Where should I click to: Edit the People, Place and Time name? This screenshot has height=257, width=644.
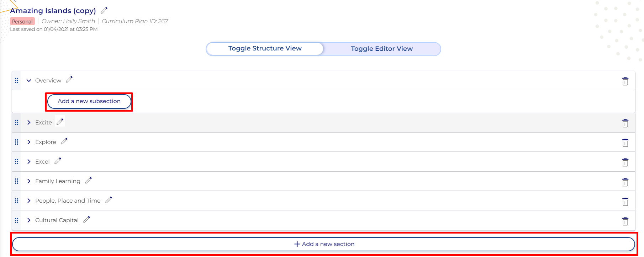click(x=109, y=200)
